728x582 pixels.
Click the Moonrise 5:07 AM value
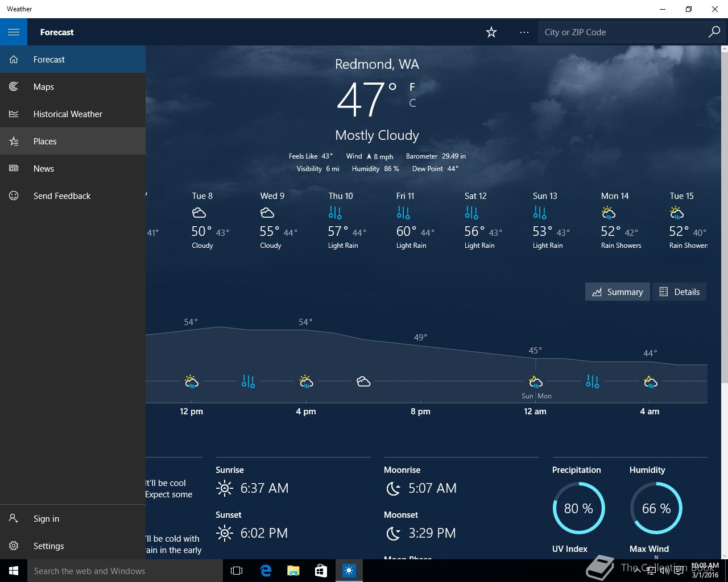point(432,488)
